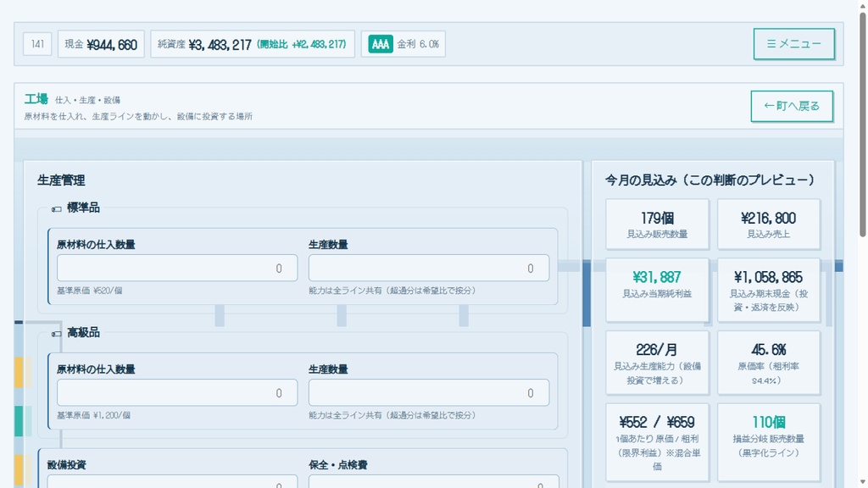Click the 見込み期末現金 ¥1,058,865 card

click(x=769, y=290)
